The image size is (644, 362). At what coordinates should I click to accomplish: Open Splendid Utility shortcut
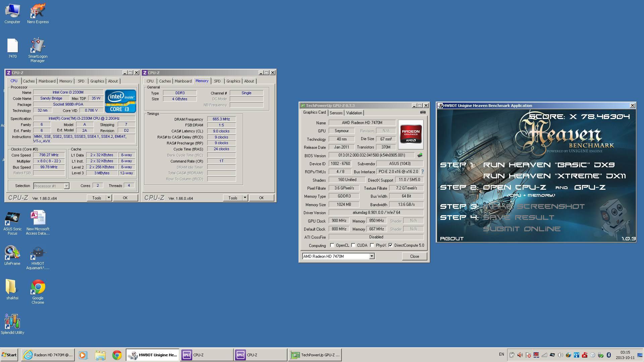pos(12,324)
